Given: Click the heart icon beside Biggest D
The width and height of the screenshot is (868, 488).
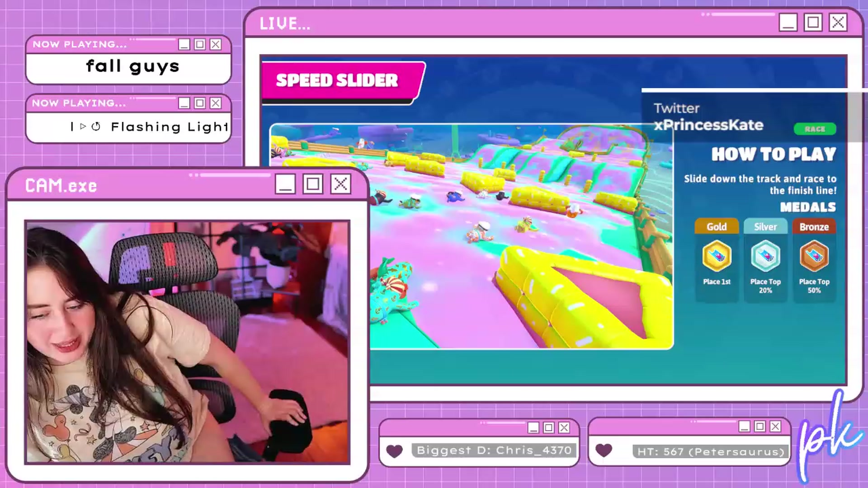Looking at the screenshot, I should click(394, 450).
